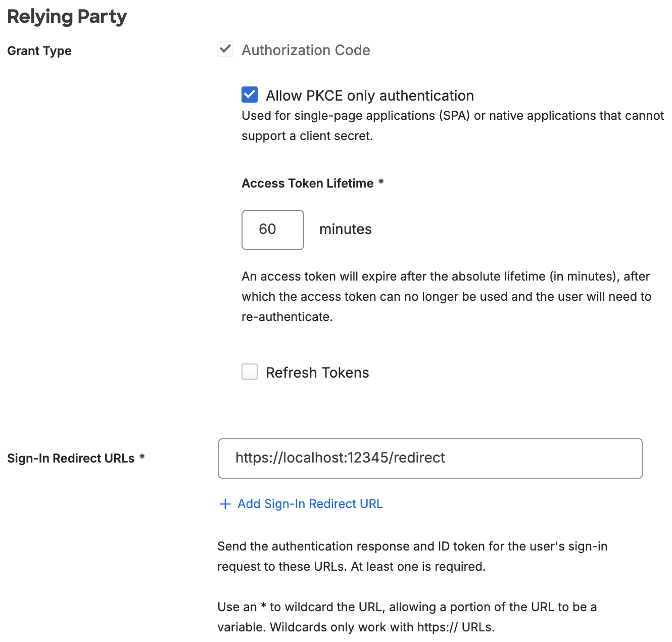Click Add Sign-In Redirect URL
This screenshot has height=642, width=672.
coord(310,504)
